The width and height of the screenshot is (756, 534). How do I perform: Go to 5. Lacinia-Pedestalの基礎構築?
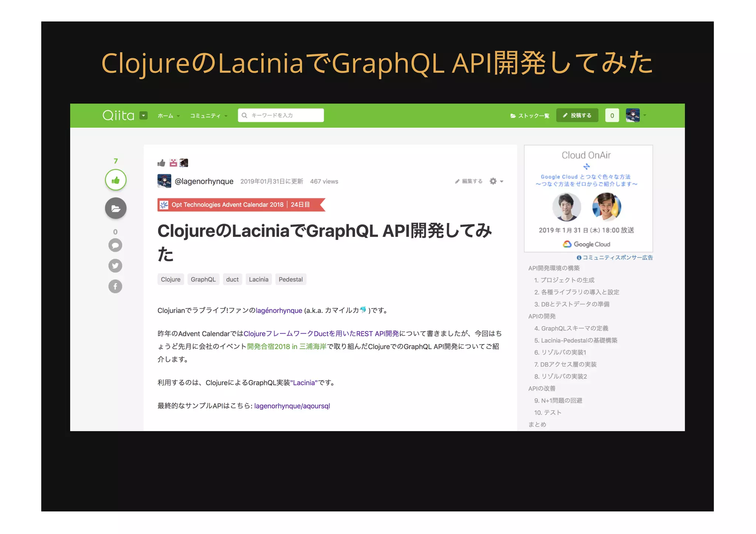coord(576,340)
